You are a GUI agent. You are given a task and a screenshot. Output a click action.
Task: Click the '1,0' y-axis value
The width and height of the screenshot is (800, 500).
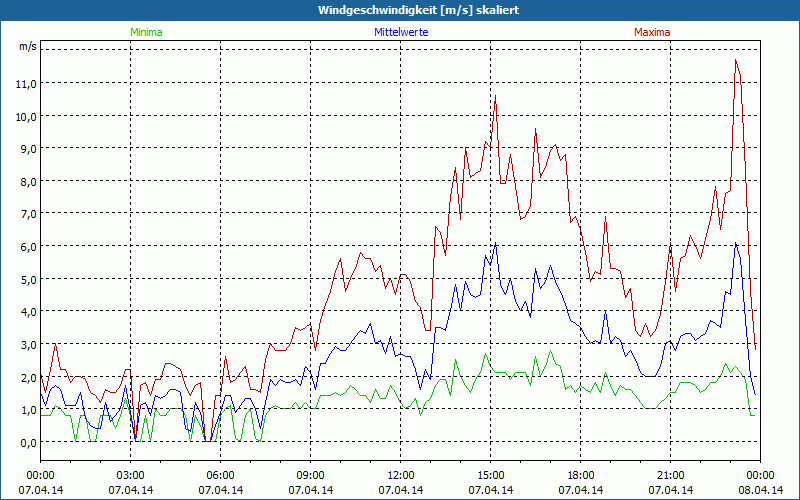[28, 410]
